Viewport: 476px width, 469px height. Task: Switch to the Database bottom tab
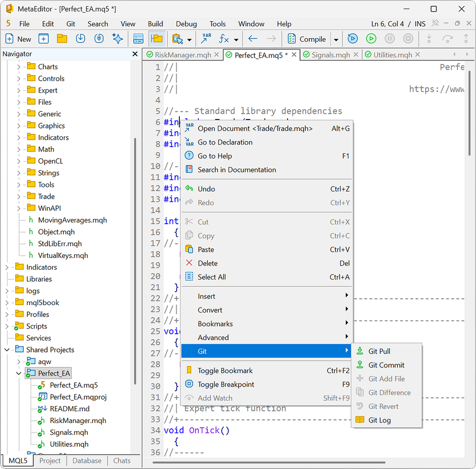pos(87,461)
